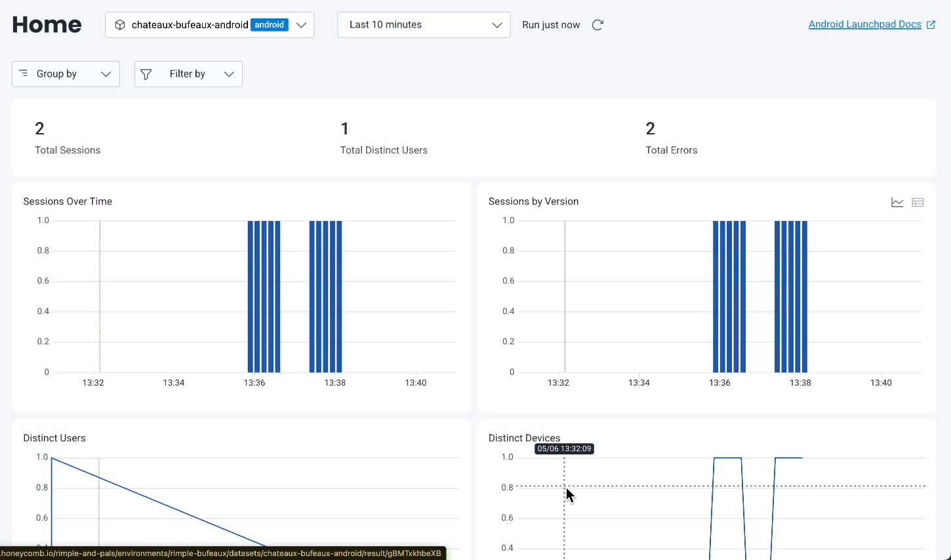This screenshot has width=951, height=560.
Task: Click the Sessions by Version chart title
Action: 533,201
